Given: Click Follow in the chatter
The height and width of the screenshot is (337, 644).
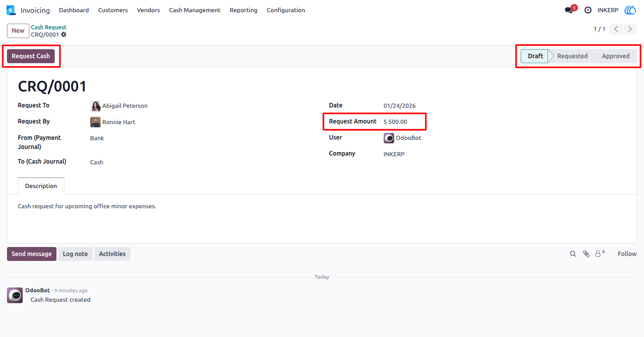Looking at the screenshot, I should pyautogui.click(x=627, y=254).
